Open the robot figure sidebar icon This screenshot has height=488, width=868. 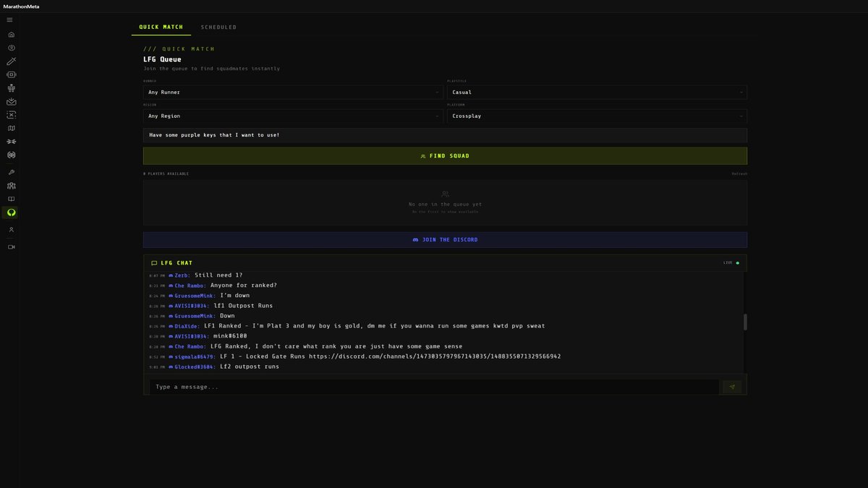11,88
